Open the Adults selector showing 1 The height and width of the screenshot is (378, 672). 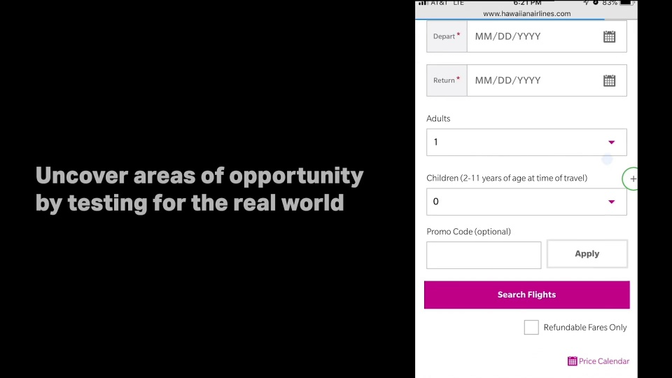[x=526, y=142]
